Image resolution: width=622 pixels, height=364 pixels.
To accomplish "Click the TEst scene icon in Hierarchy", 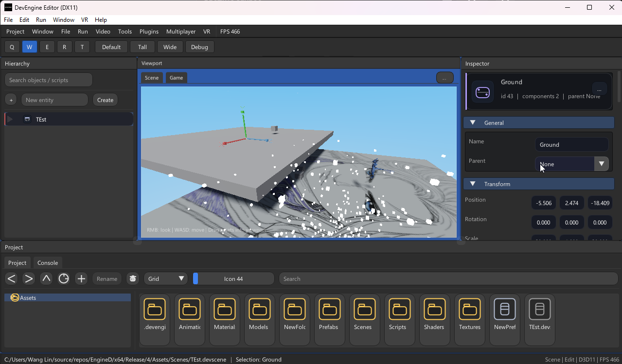I will (27, 119).
